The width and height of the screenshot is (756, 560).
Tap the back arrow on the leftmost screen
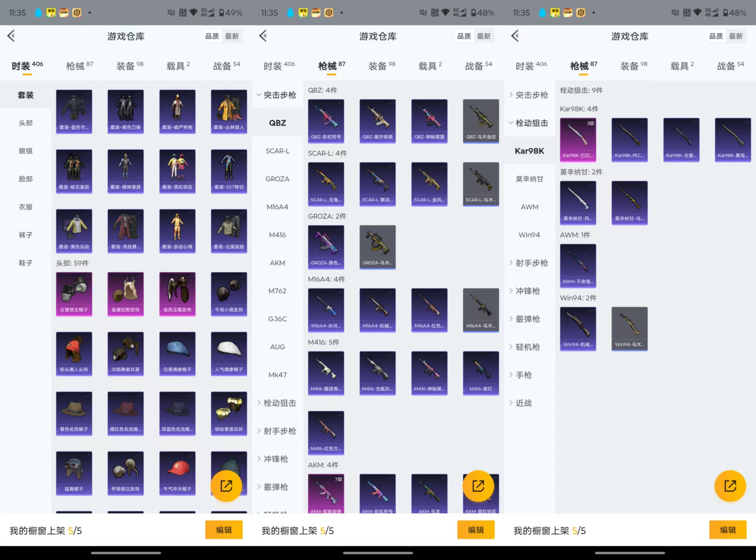pos(11,36)
